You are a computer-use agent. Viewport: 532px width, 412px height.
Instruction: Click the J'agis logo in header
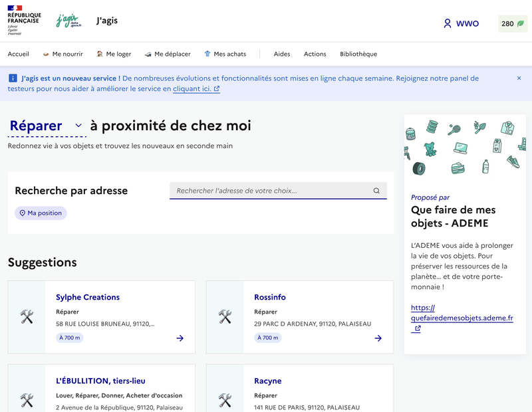tap(68, 21)
